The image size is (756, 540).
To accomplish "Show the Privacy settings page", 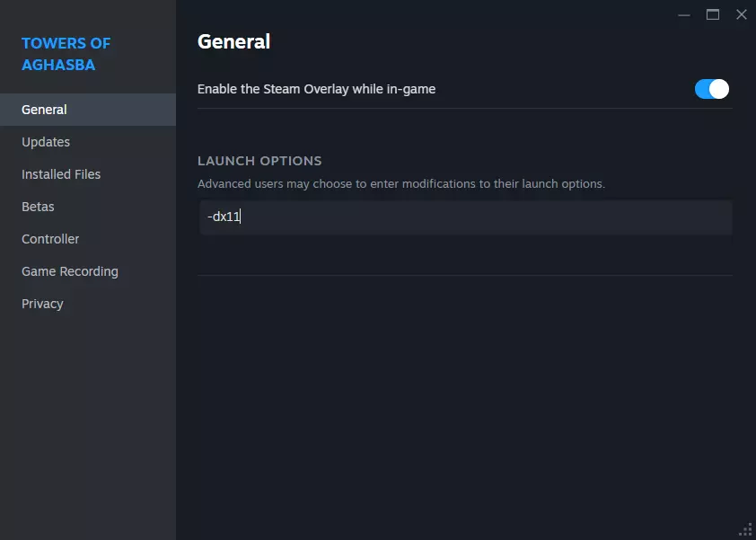I will coord(42,304).
